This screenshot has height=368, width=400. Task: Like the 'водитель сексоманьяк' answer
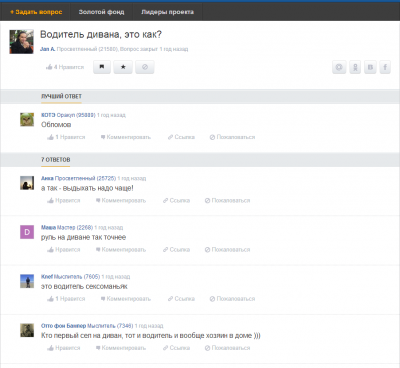66,299
